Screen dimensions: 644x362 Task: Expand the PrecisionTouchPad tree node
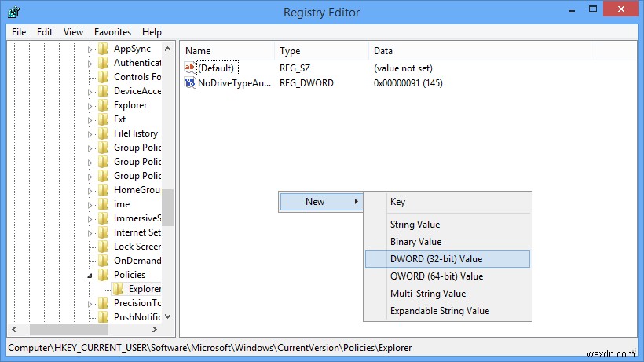tap(90, 303)
